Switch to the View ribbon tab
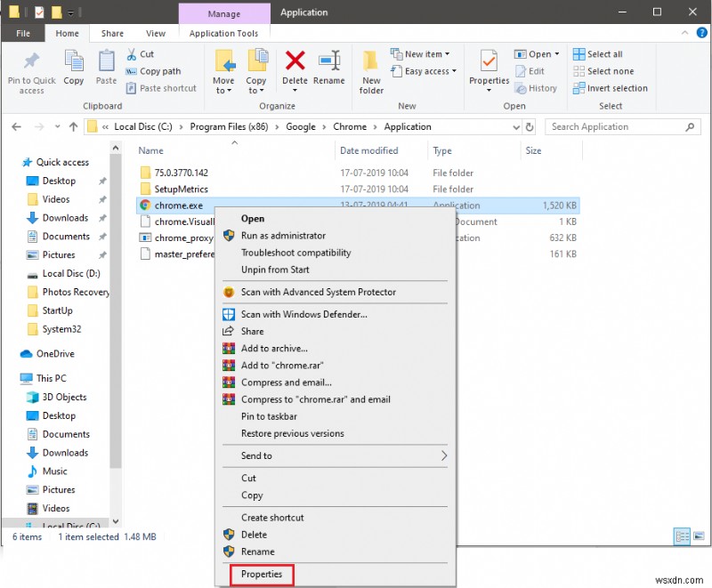Viewport: 712px width, 588px height. coord(156,33)
